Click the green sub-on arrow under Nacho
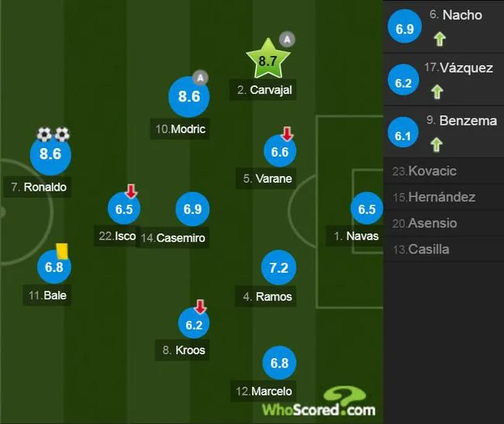Screen dimensions: 504x424 pyautogui.click(x=440, y=40)
